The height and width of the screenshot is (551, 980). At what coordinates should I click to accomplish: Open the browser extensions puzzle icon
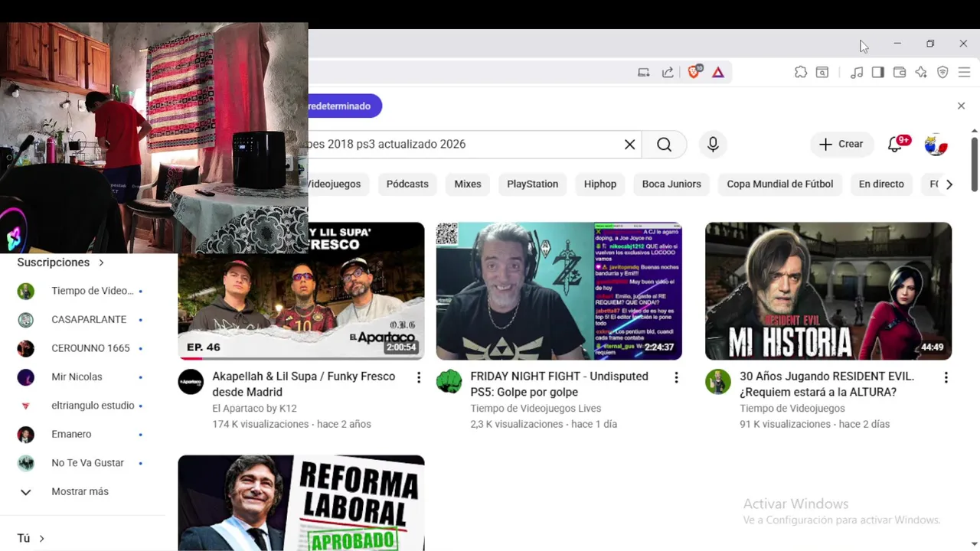801,72
